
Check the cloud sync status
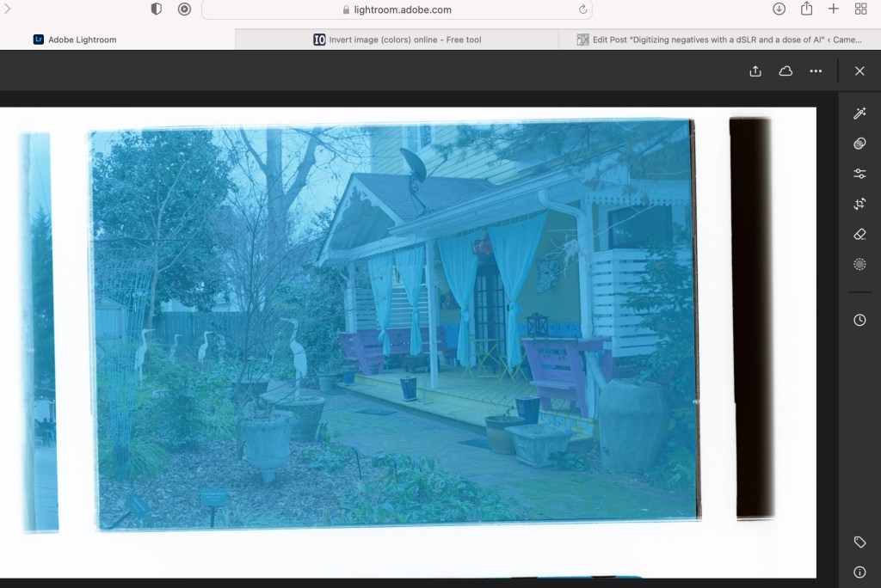(x=786, y=71)
